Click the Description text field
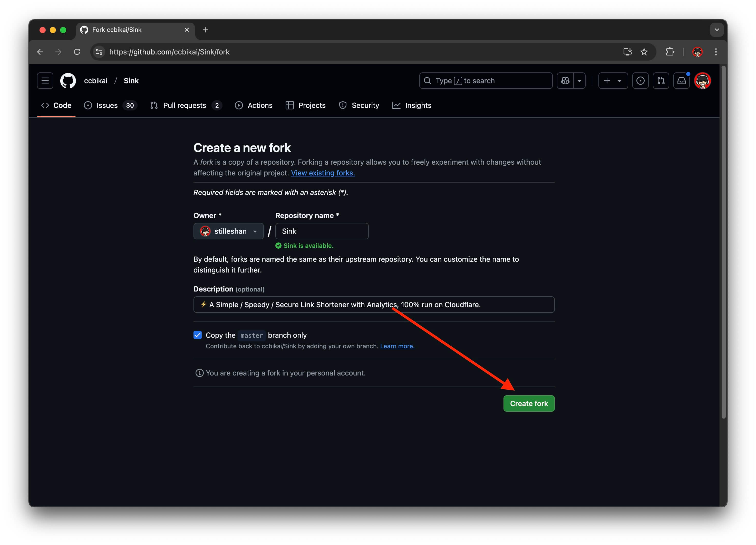Screen dimensions: 756x545 tap(374, 305)
